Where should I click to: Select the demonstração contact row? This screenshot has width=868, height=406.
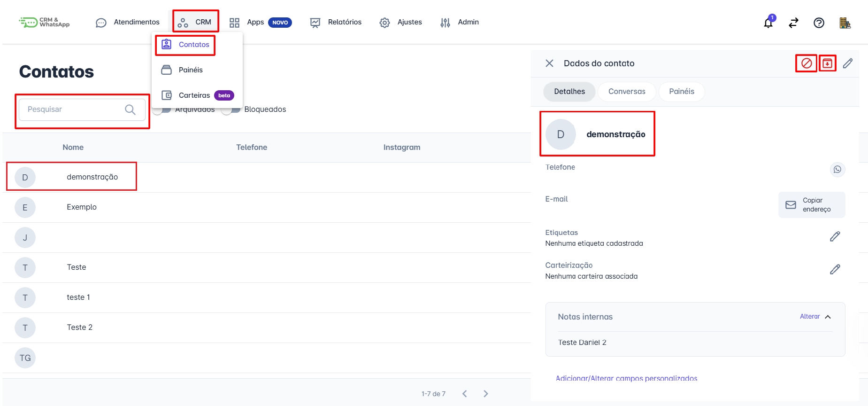click(267, 177)
